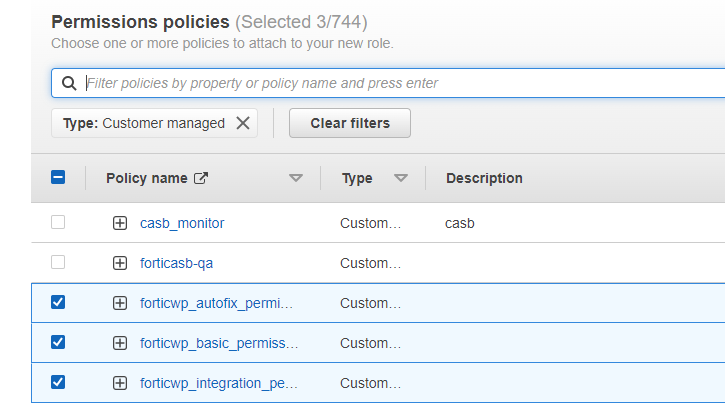The height and width of the screenshot is (410, 725).
Task: Expand the forticwp_basic policy row
Action: coord(120,343)
